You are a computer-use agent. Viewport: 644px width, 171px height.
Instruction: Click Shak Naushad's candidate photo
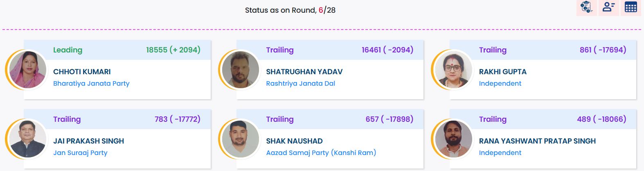coord(241,139)
